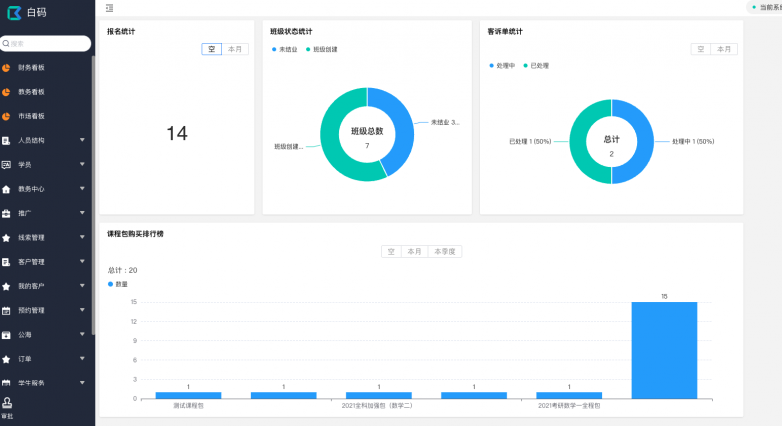Click the sidebar collapse icon at top
782x426 pixels.
pos(109,8)
